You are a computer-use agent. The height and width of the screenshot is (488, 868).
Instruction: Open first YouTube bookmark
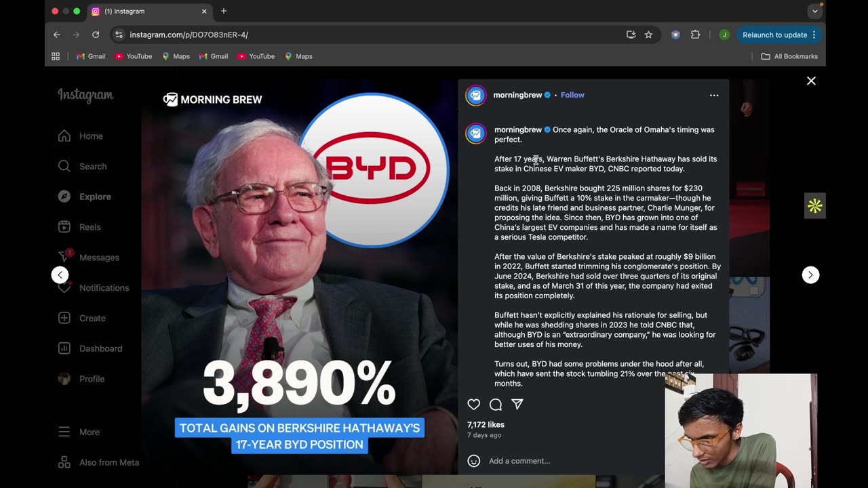(134, 56)
